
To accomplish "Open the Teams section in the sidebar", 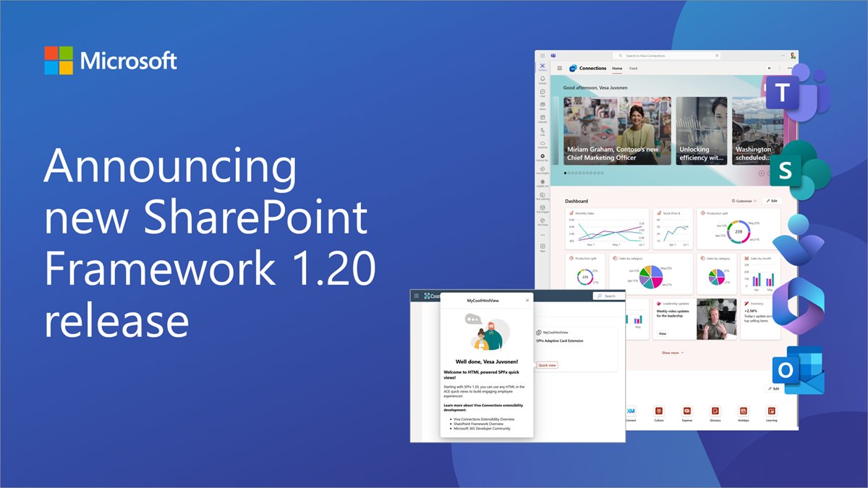I will coord(542,106).
